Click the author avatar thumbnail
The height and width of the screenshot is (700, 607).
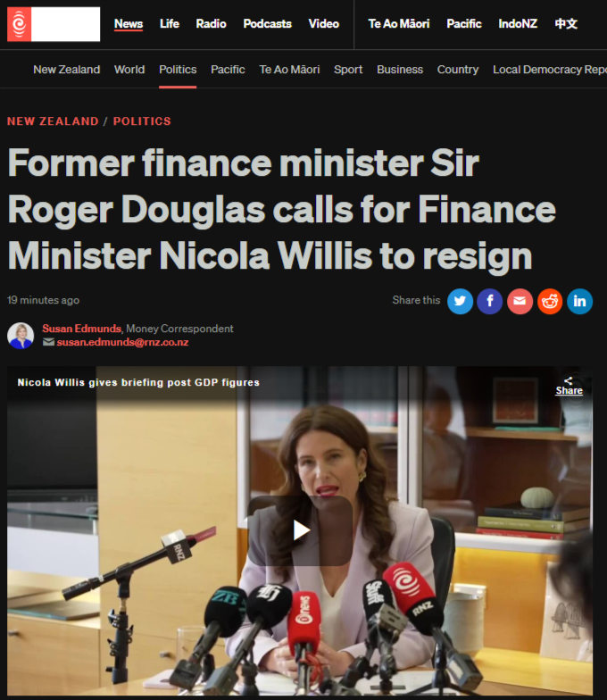tap(21, 336)
